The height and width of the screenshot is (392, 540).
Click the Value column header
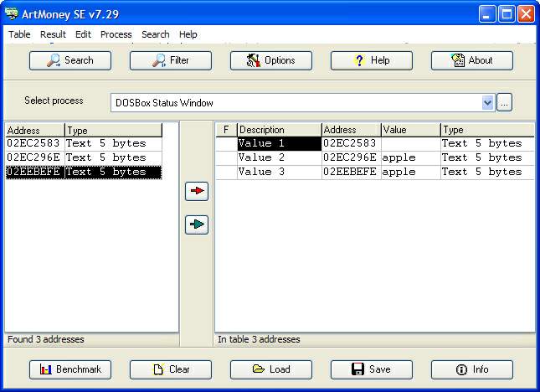(410, 130)
